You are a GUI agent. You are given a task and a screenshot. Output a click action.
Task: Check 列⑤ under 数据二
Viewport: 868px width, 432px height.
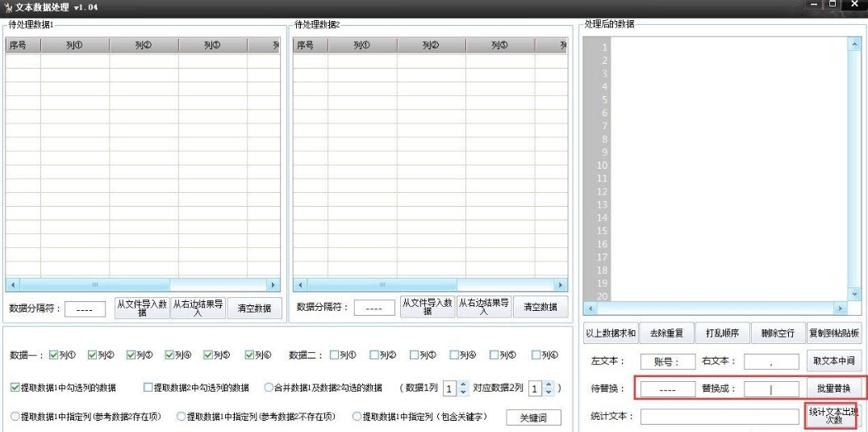[494, 355]
